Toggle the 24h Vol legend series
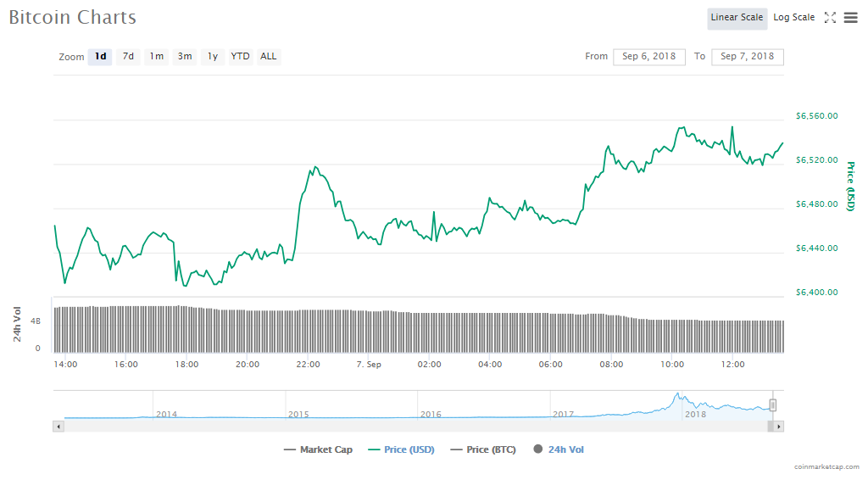The height and width of the screenshot is (480, 868). [x=559, y=449]
